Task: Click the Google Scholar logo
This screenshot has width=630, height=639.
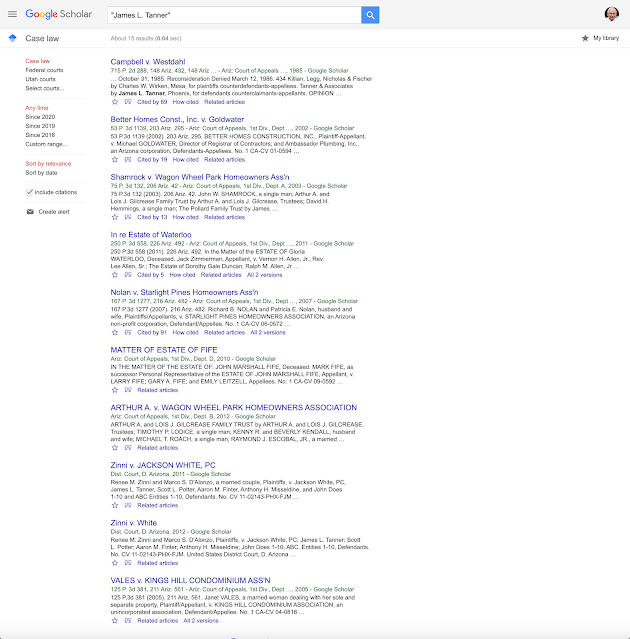Action: point(59,14)
